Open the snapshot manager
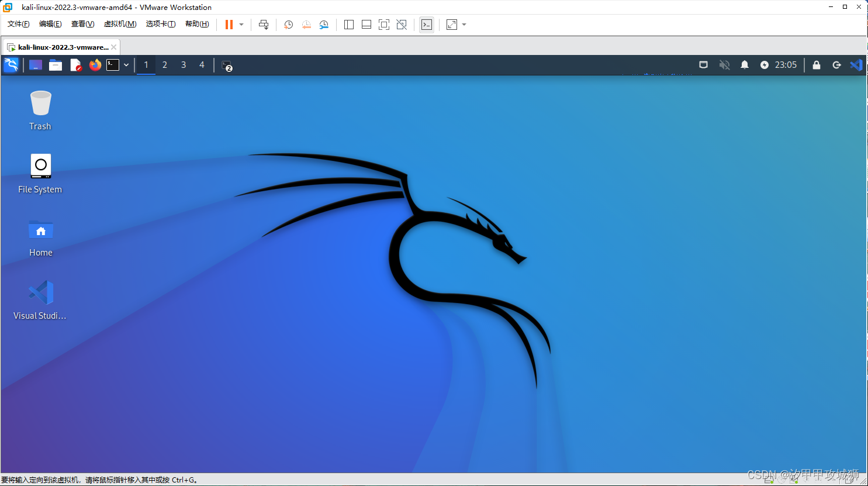The height and width of the screenshot is (486, 868). pos(324,25)
